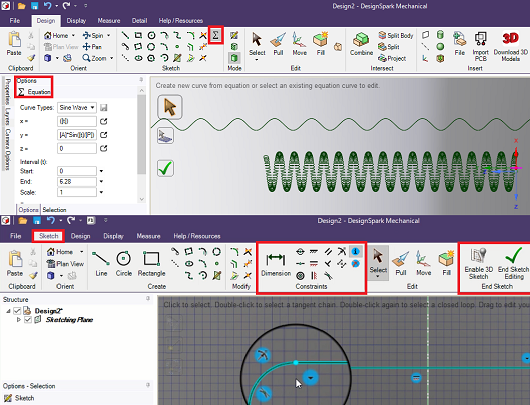
Task: Click the Plan View button
Action: (65, 264)
